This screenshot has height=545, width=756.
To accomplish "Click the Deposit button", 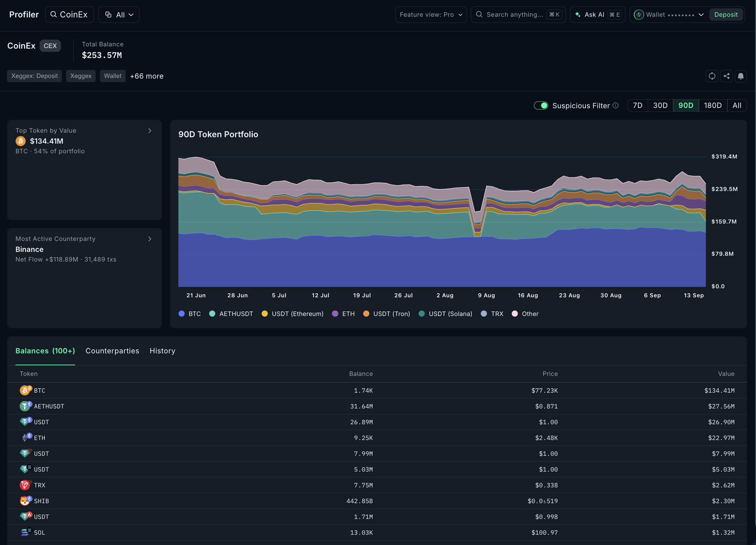I will click(726, 15).
